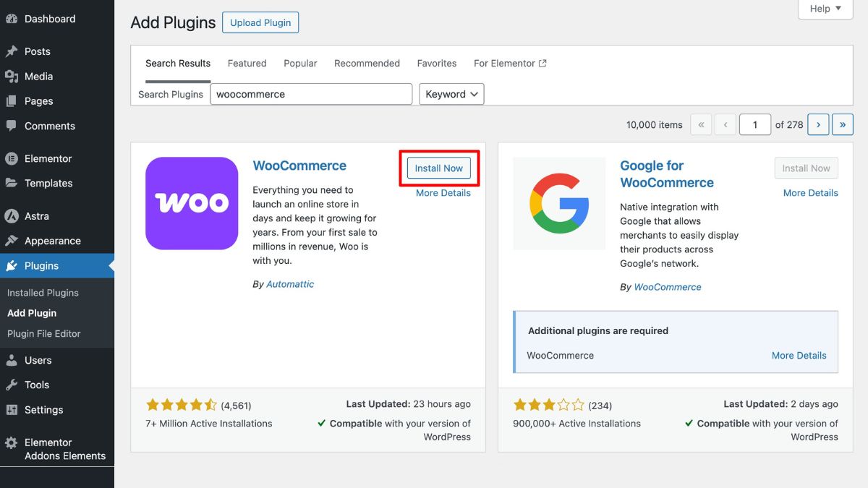Click the WooCommerce purple logo thumbnail

click(192, 203)
